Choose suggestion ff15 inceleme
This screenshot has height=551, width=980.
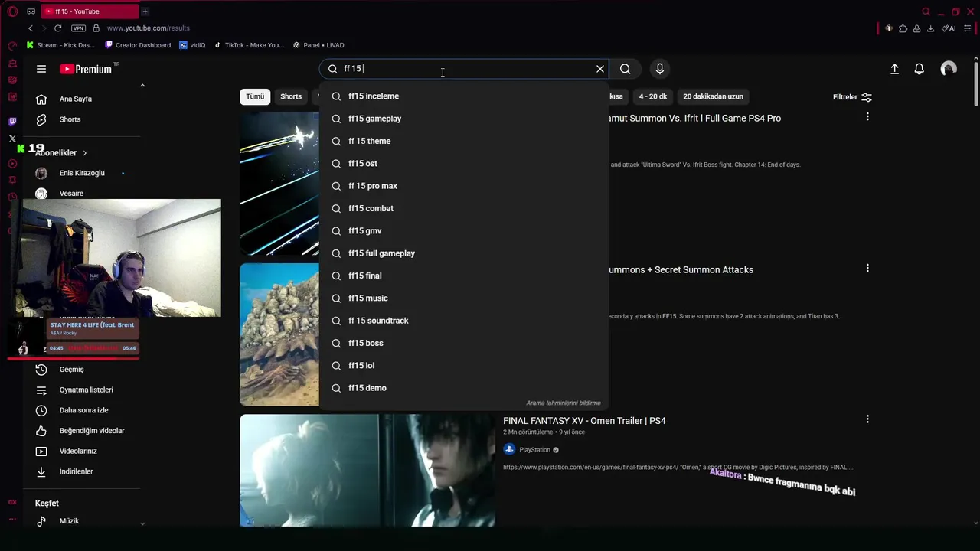coord(464,96)
